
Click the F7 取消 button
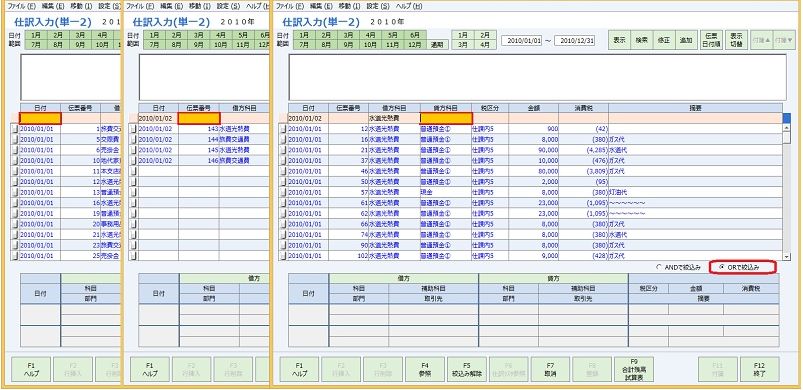pyautogui.click(x=551, y=370)
